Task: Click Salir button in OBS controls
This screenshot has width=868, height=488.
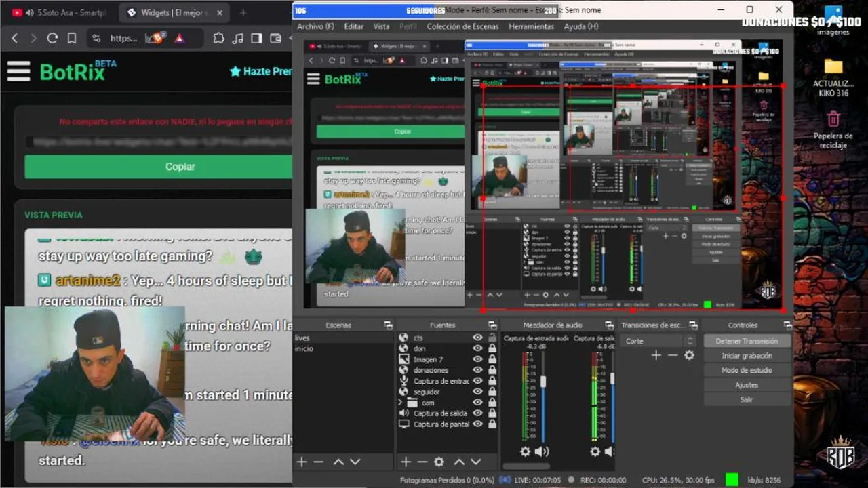Action: (x=747, y=399)
